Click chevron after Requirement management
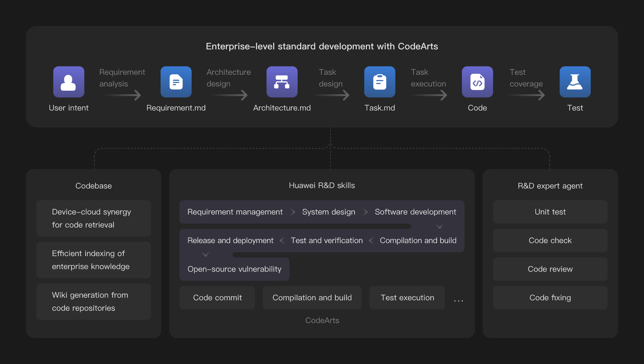The image size is (644, 364). pyautogui.click(x=293, y=212)
